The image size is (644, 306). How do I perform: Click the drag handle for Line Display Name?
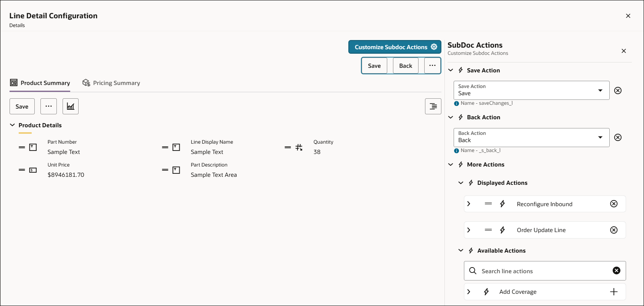tap(165, 147)
